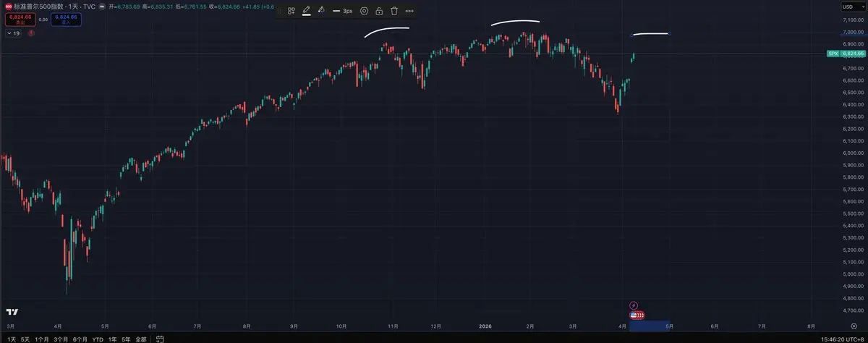Select the 全部 time range
The width and height of the screenshot is (868, 343).
point(140,339)
